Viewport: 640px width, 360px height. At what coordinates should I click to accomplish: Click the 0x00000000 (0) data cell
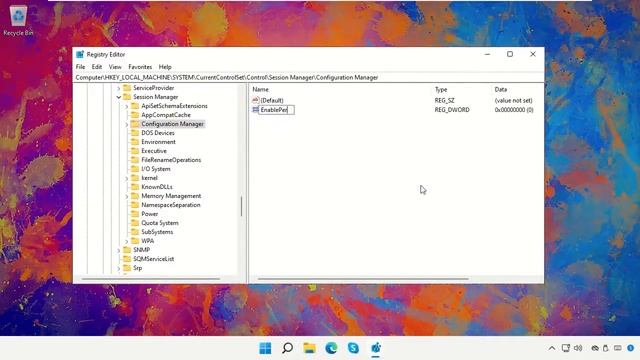pos(514,110)
